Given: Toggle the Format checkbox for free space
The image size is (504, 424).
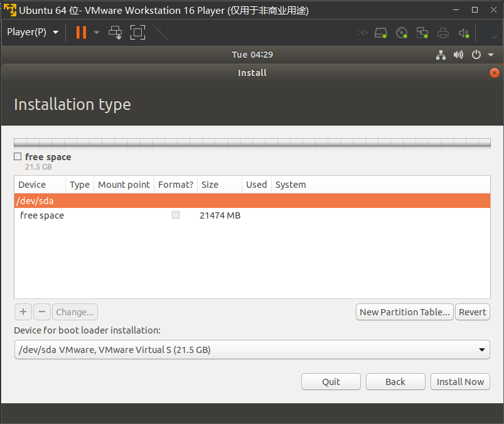Looking at the screenshot, I should (x=176, y=215).
